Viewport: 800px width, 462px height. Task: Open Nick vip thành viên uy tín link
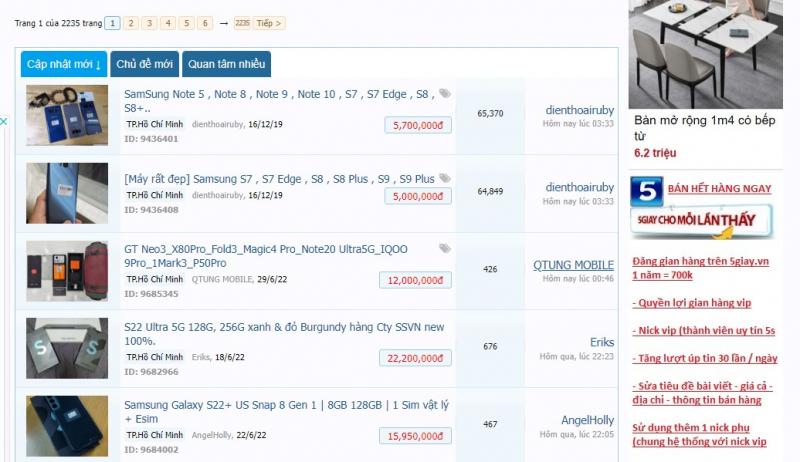click(704, 330)
